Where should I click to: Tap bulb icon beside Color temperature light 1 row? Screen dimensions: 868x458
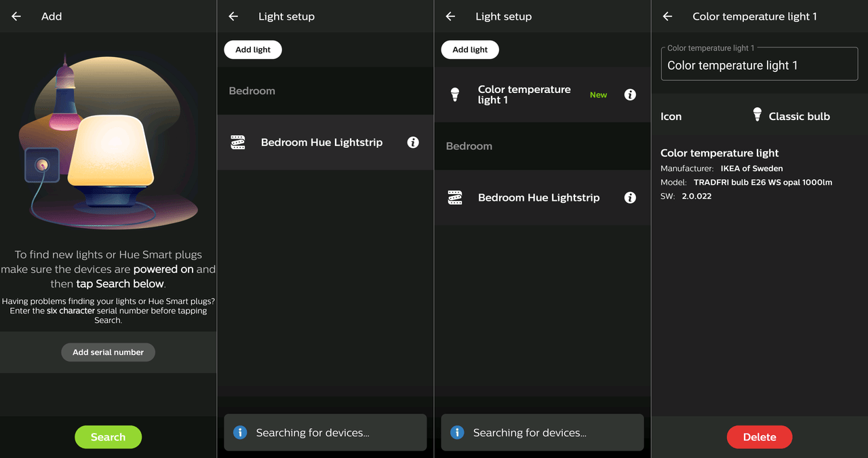[455, 95]
